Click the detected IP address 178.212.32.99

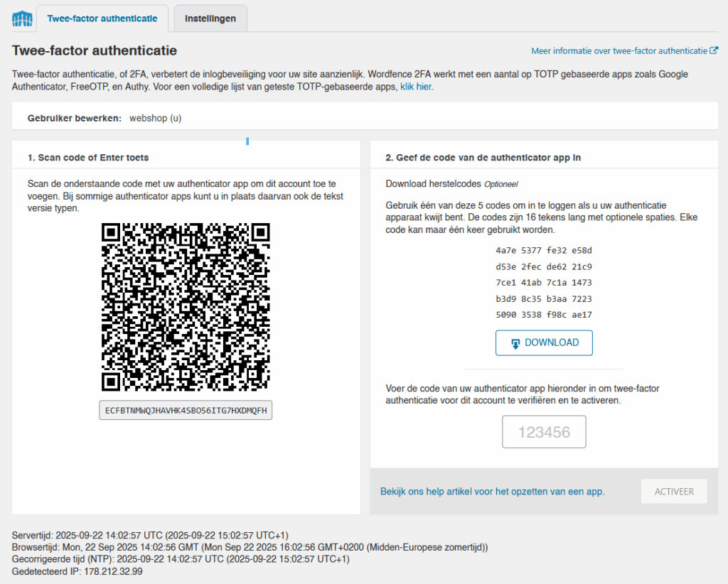tap(113, 571)
